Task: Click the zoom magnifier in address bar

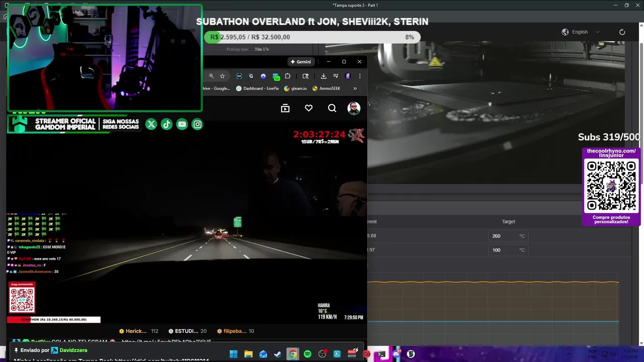Action: pos(211,76)
